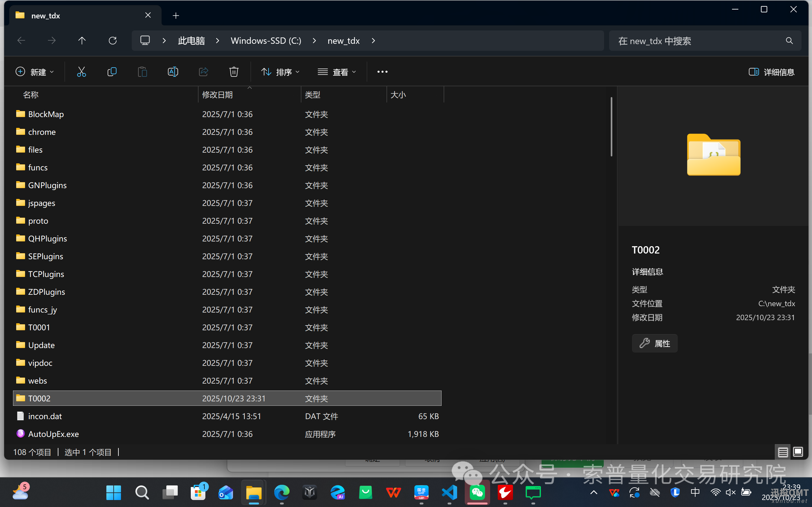Expand the 查看 view dropdown

[337, 72]
